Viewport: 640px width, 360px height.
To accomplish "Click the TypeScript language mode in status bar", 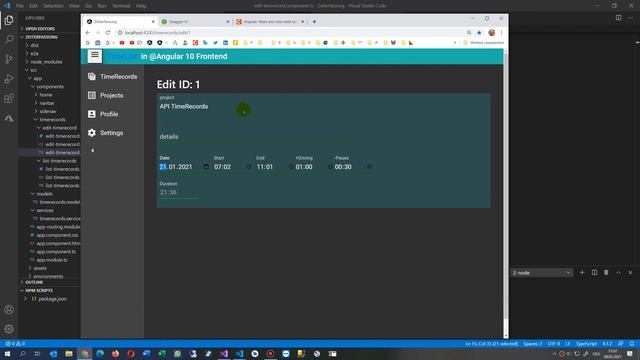I will coord(586,344).
